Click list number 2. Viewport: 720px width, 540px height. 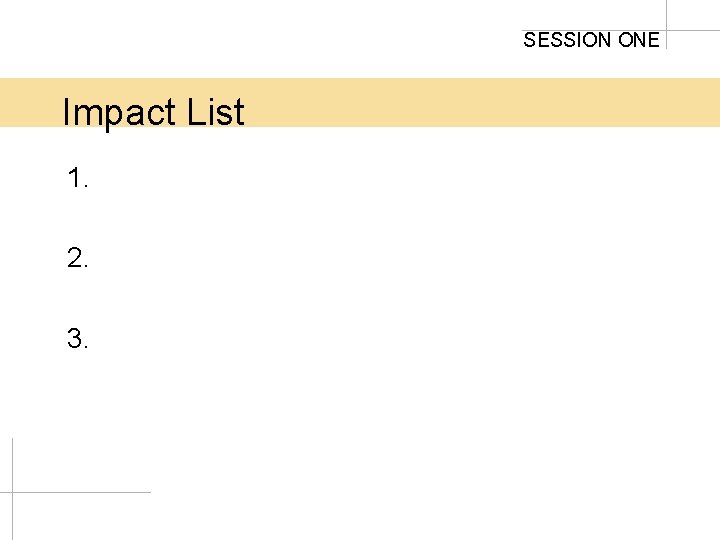[x=77, y=258]
